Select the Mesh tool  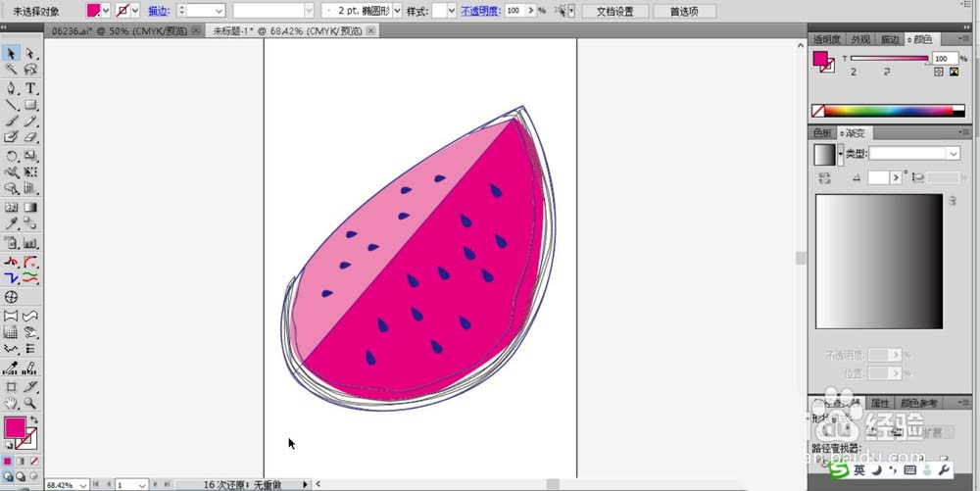click(x=11, y=208)
